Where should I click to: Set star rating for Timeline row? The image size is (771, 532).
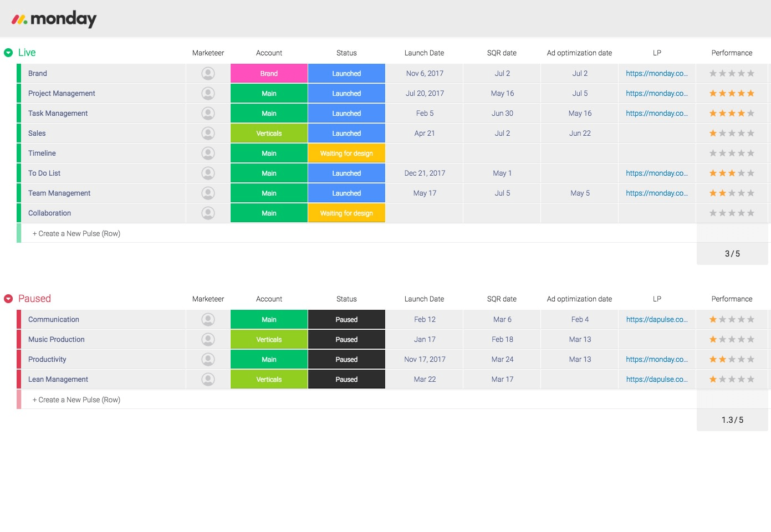(x=732, y=153)
